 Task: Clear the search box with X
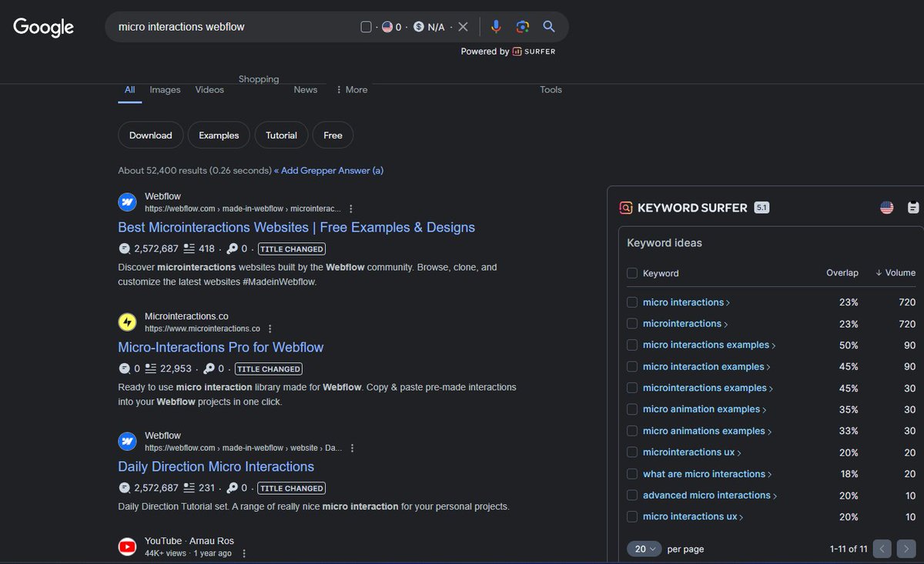pyautogui.click(x=463, y=27)
